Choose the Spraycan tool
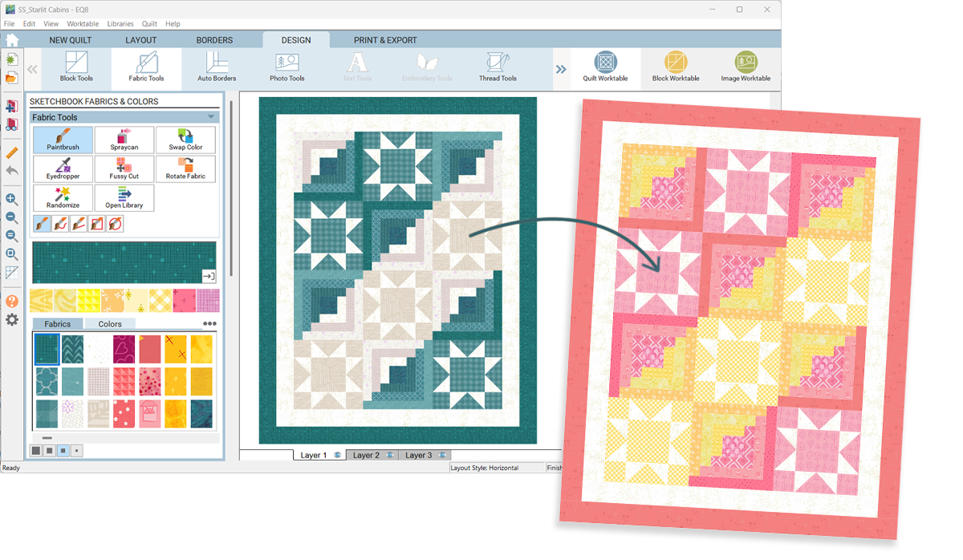The width and height of the screenshot is (963, 560). pos(124,140)
